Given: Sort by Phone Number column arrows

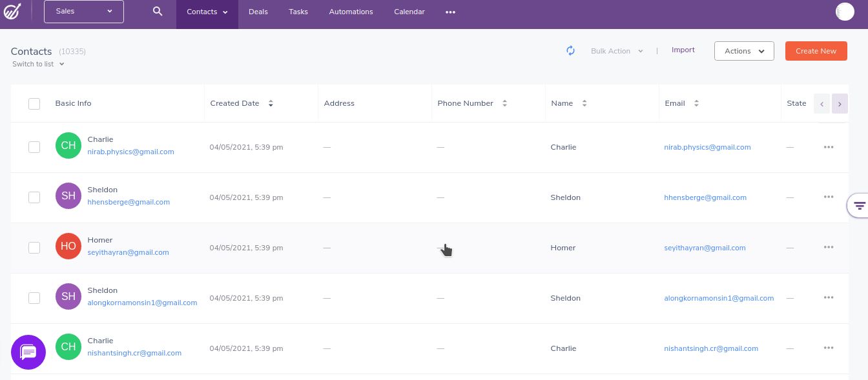Looking at the screenshot, I should pos(504,103).
